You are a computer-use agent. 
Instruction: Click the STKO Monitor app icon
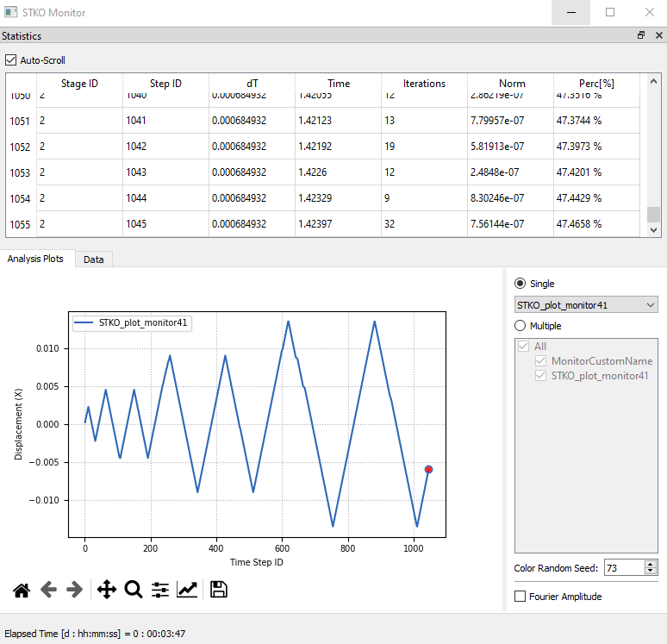click(10, 12)
